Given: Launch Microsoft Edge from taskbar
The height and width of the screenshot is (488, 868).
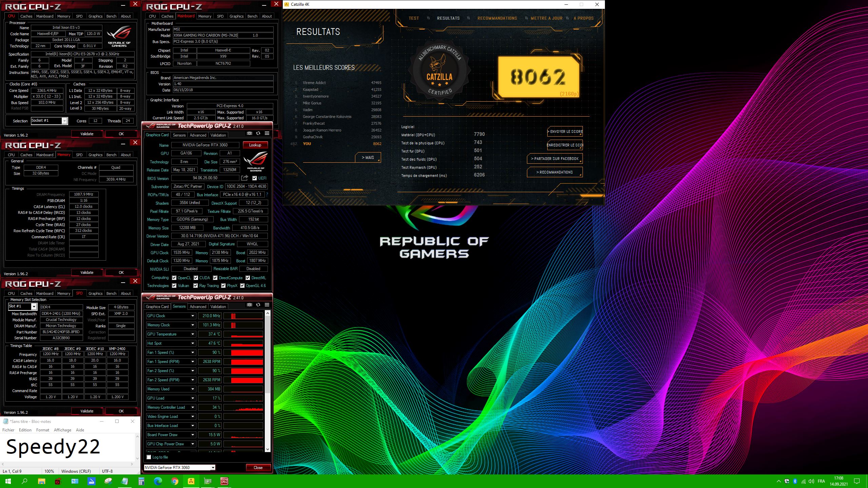Looking at the screenshot, I should pos(158,481).
